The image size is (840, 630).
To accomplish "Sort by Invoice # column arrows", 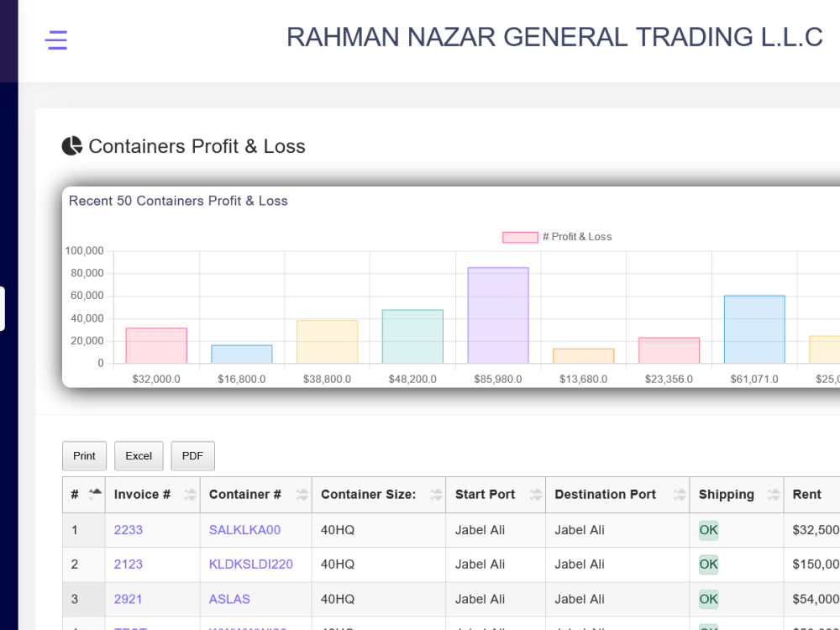I will point(190,495).
